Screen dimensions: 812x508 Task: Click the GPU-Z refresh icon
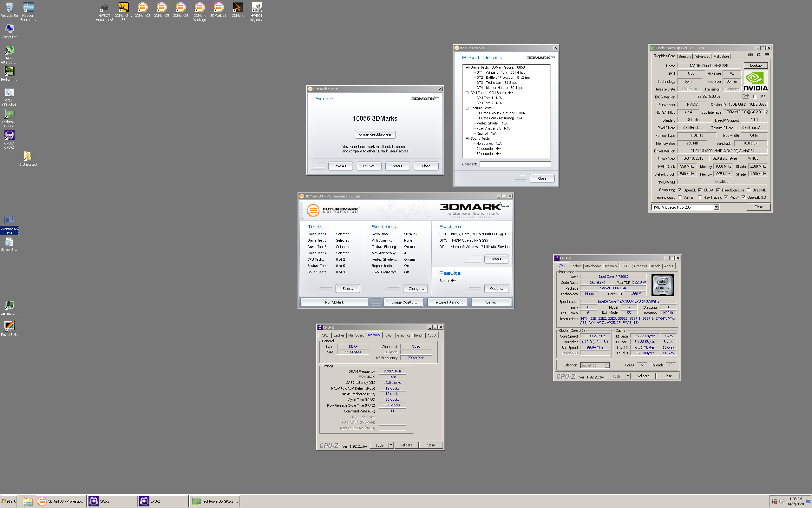(758, 55)
